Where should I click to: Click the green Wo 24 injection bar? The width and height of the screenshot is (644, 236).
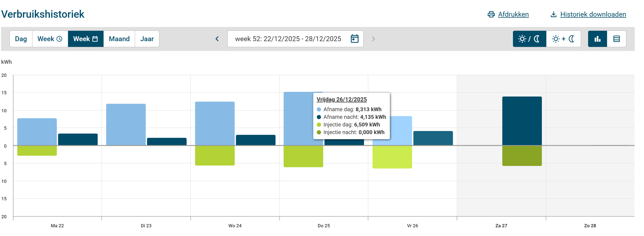pyautogui.click(x=215, y=155)
